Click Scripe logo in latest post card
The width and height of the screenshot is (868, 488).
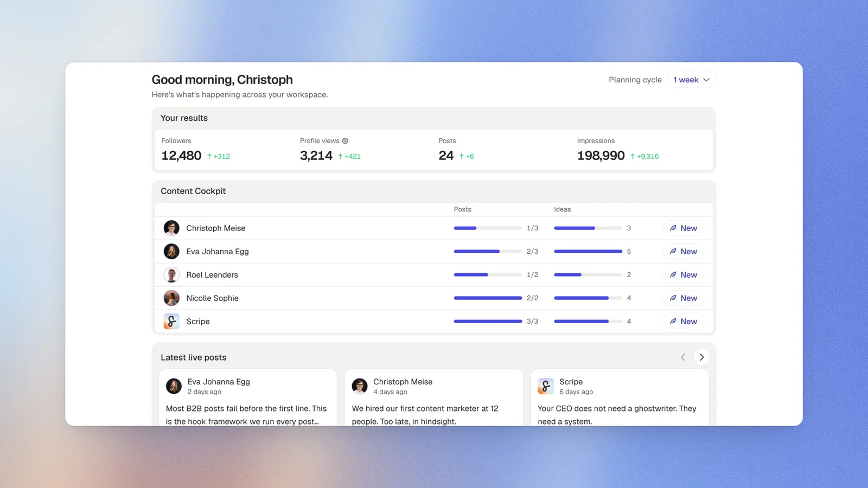click(546, 386)
